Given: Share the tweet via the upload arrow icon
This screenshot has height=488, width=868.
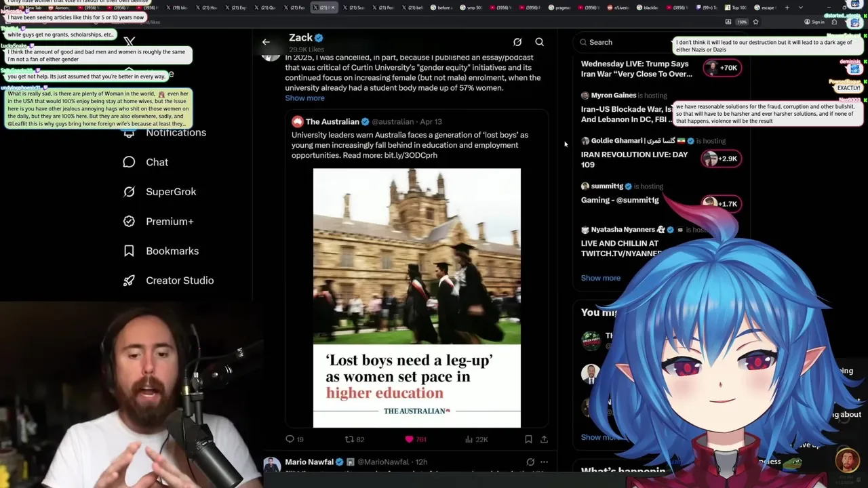Looking at the screenshot, I should 544,439.
